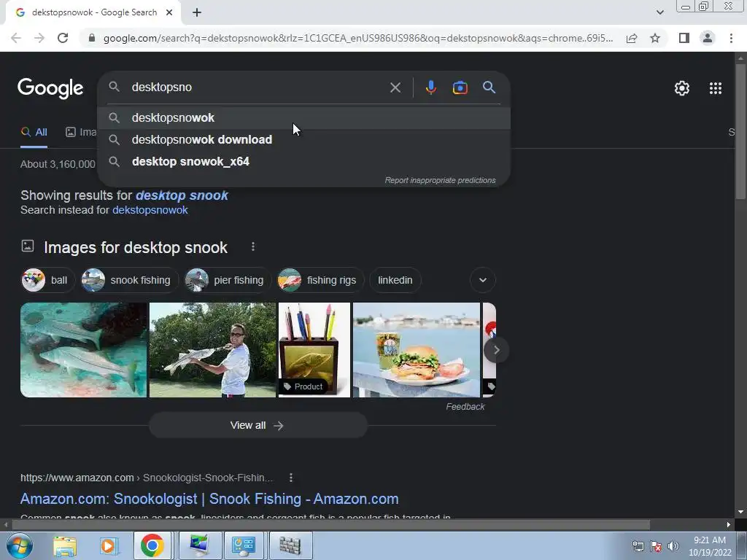747x560 pixels.
Task: Go to the Google logo homepage
Action: point(50,88)
